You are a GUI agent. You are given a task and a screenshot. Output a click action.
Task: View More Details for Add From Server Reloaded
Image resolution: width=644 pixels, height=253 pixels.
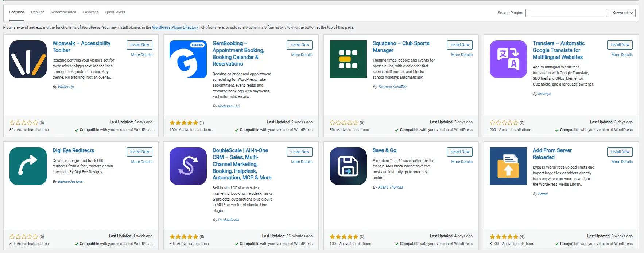tap(622, 162)
